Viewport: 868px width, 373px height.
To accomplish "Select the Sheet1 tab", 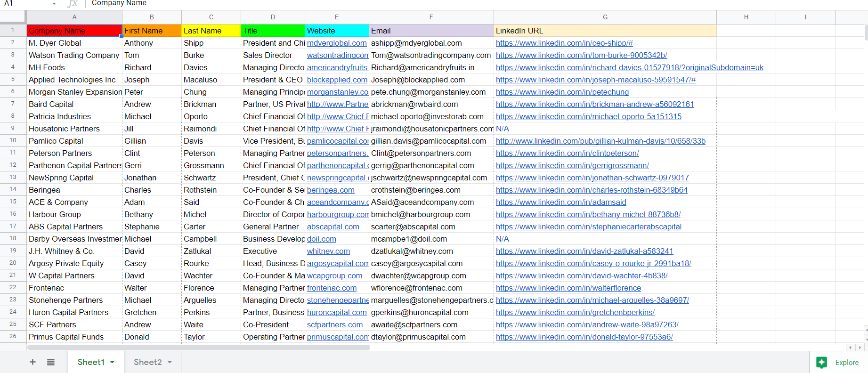I will coord(91,362).
